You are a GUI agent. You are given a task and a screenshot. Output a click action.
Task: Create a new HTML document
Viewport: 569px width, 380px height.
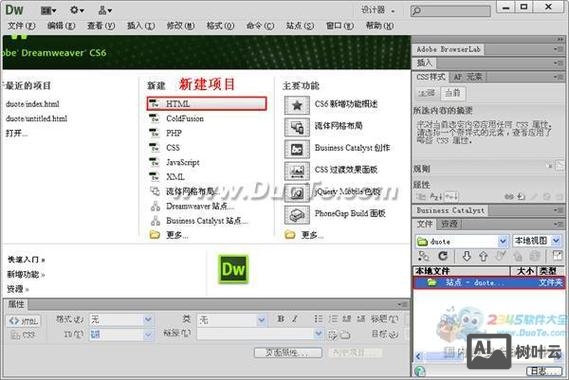(x=206, y=103)
